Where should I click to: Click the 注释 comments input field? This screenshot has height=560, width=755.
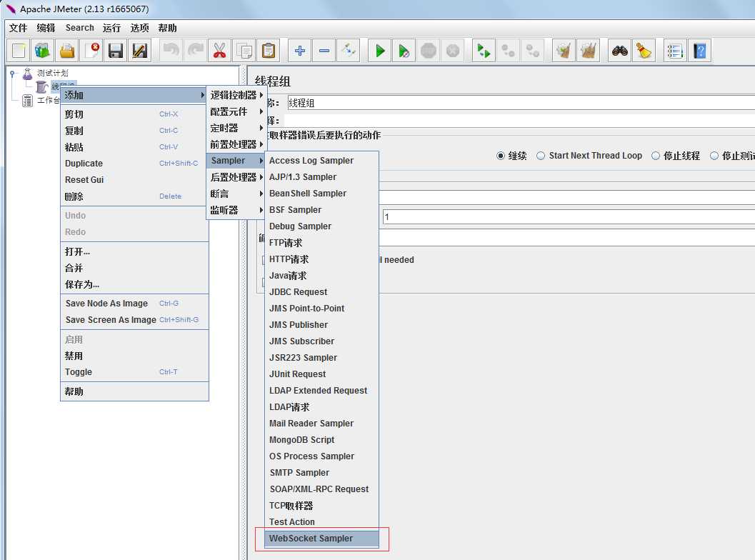pyautogui.click(x=519, y=121)
